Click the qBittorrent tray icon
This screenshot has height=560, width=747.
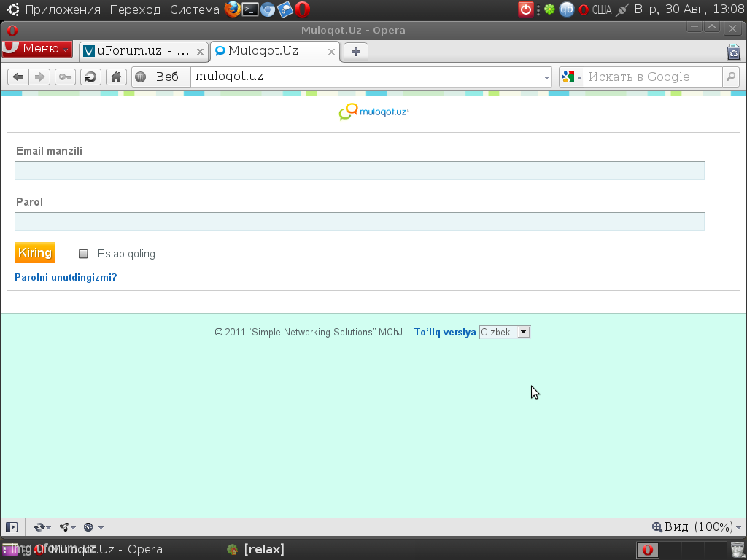566,9
